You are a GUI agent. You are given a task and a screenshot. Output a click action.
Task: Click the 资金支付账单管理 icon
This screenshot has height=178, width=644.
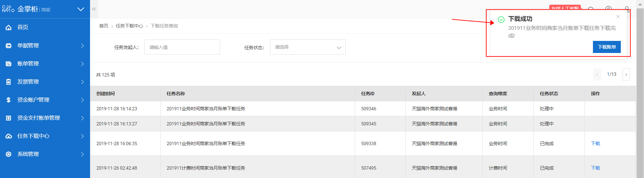pos(8,118)
